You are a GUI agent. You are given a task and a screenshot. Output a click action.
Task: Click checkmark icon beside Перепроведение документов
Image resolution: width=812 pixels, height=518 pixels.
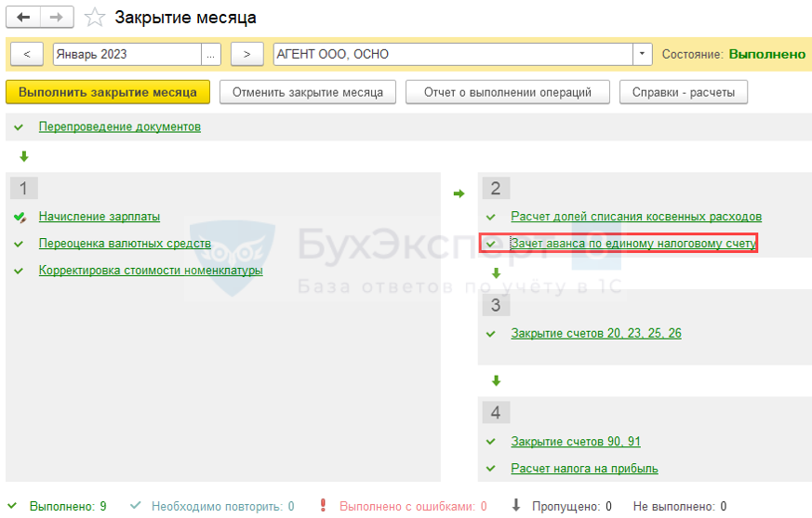click(x=19, y=126)
